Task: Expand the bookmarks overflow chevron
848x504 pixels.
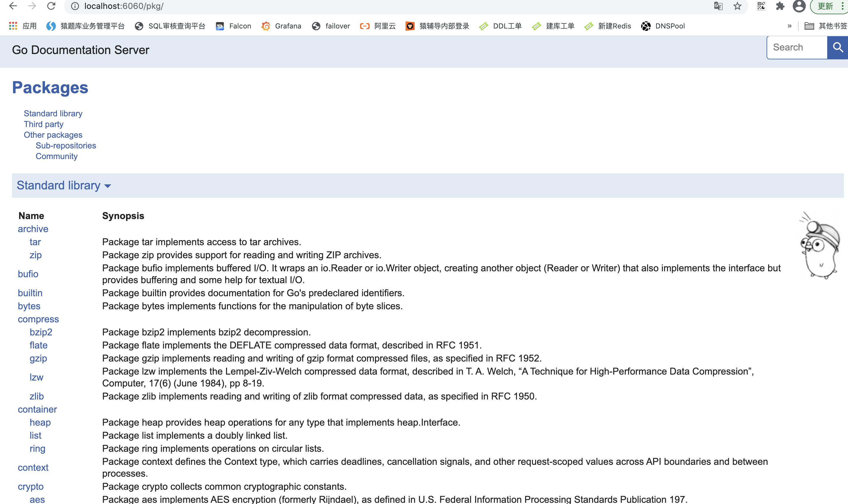Action: 789,26
